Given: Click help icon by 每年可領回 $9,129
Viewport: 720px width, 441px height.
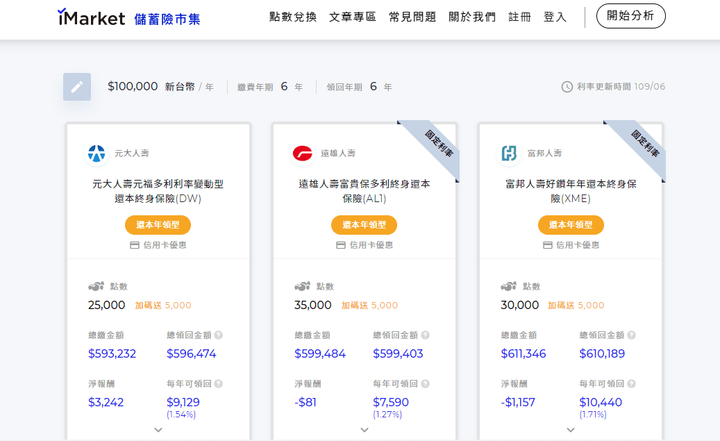Looking at the screenshot, I should pos(219,384).
